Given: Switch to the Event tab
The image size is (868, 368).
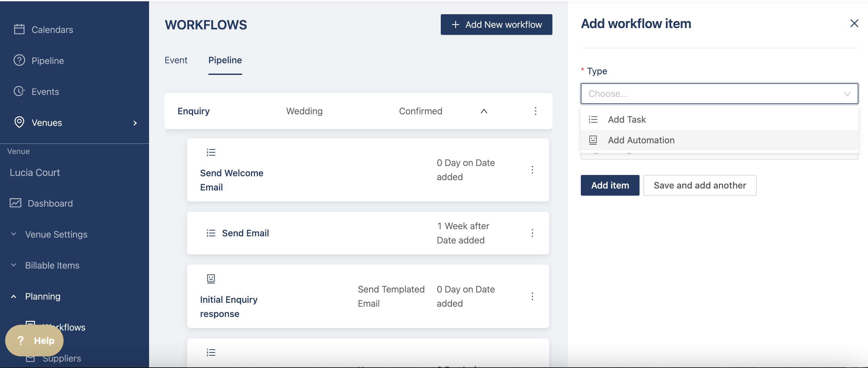Looking at the screenshot, I should pyautogui.click(x=176, y=60).
